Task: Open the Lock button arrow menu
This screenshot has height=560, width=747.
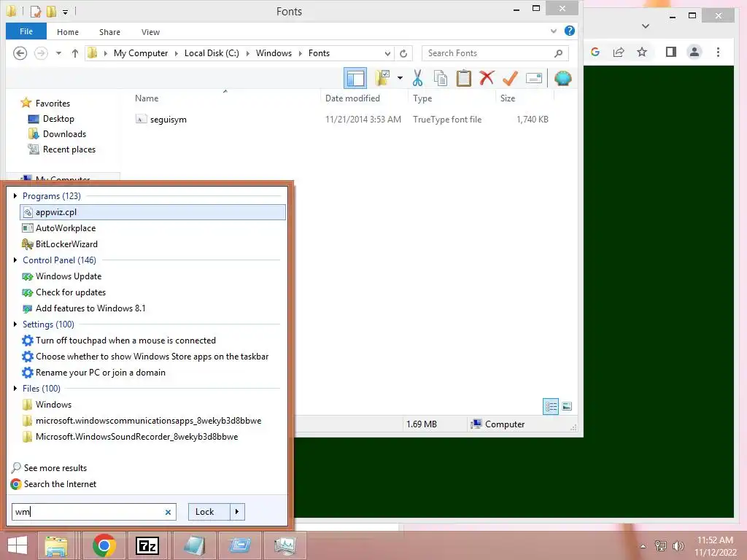Action: point(237,512)
